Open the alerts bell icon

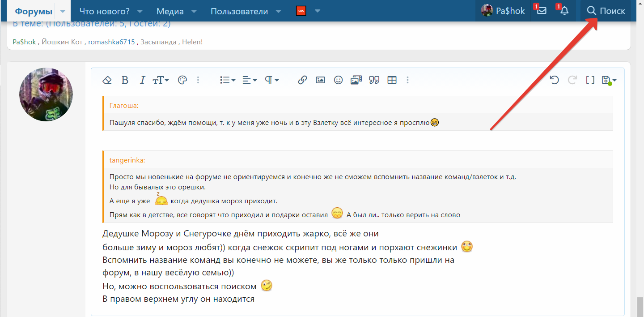coord(564,11)
